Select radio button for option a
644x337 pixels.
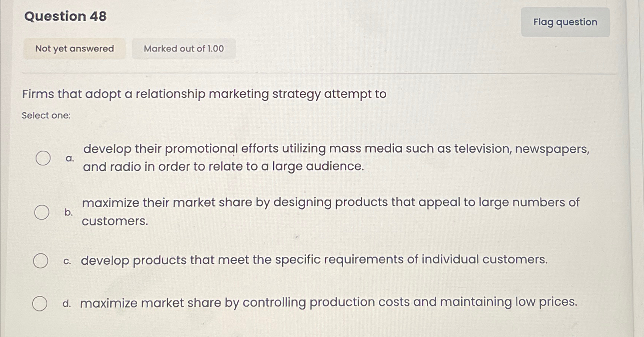pos(43,158)
